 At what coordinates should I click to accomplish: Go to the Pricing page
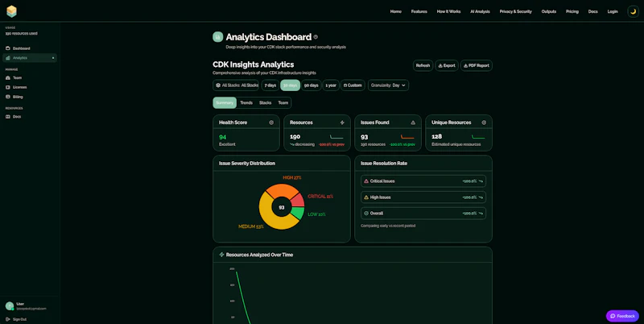click(x=572, y=11)
